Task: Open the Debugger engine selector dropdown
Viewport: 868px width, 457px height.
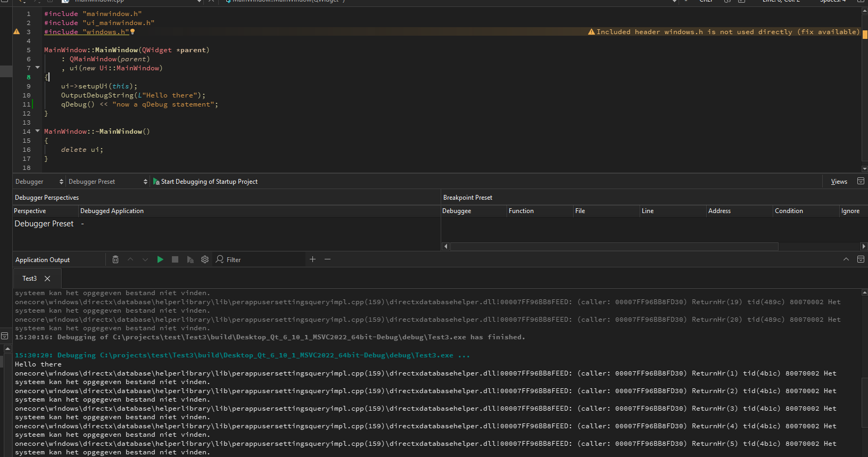Action: [x=39, y=182]
